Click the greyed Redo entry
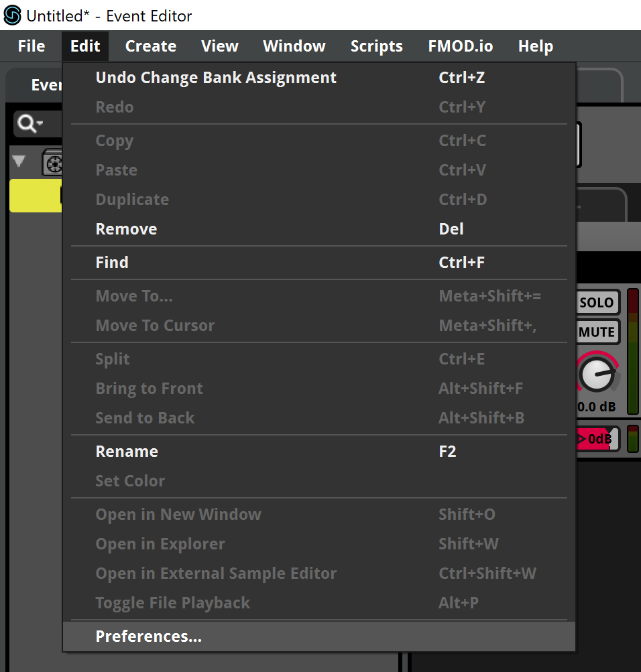 (x=318, y=107)
